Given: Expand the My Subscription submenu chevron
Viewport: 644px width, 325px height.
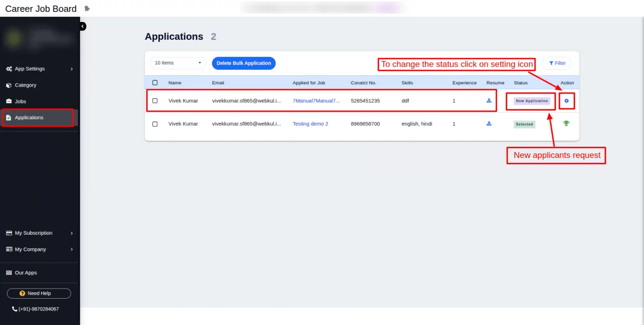Looking at the screenshot, I should click(71, 233).
